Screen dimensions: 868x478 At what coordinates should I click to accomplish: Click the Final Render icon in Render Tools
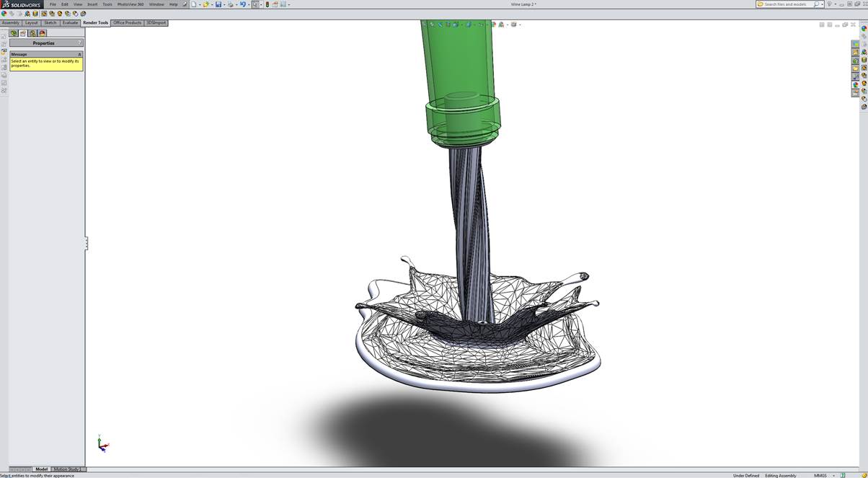point(60,13)
